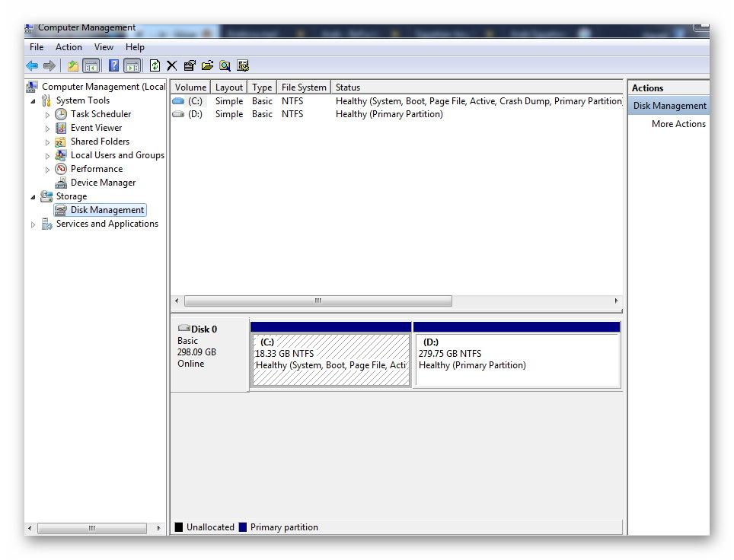Click console tree horizontal scrollbar thumb
The width and height of the screenshot is (734, 560).
[x=91, y=528]
